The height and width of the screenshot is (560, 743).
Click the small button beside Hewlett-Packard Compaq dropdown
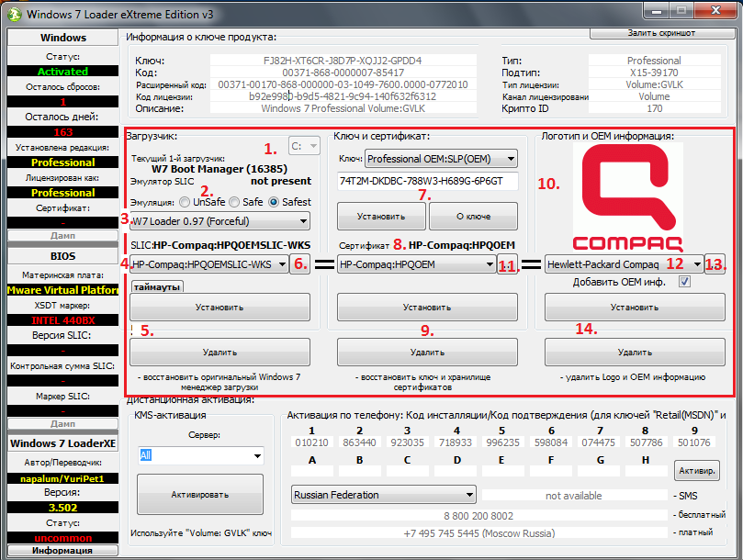tap(715, 263)
